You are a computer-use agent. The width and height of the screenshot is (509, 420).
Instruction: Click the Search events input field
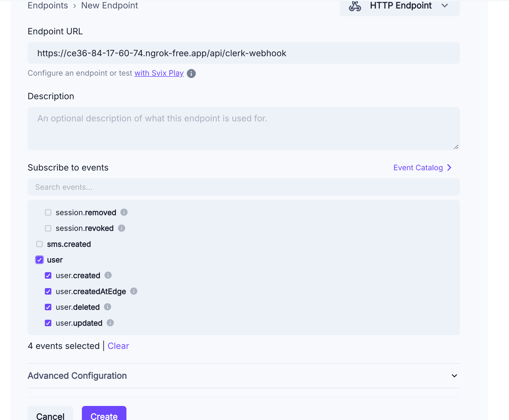click(x=162, y=187)
